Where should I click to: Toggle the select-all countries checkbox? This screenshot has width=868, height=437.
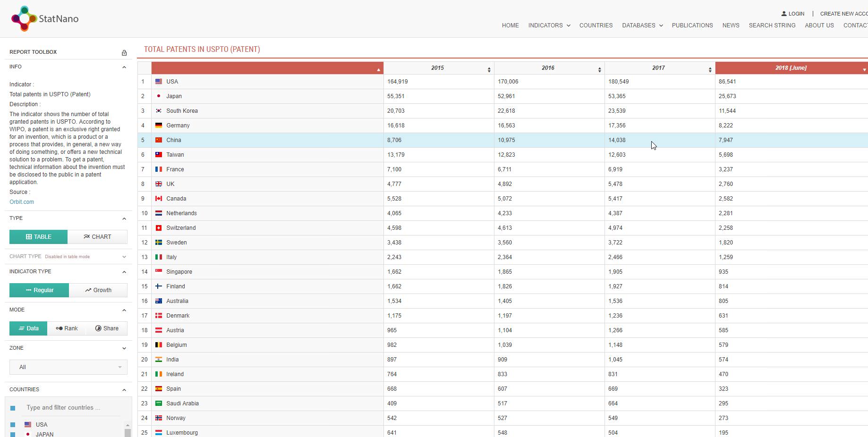click(x=13, y=408)
